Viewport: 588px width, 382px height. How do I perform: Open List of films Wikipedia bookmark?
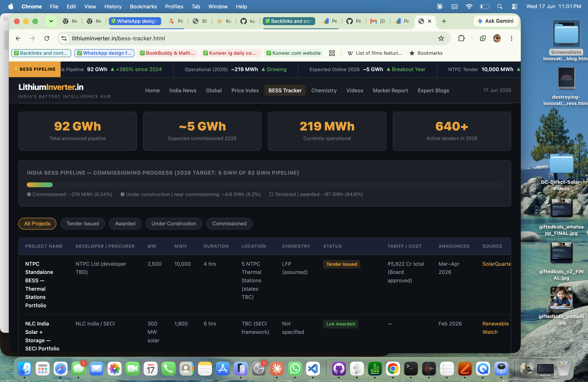coord(375,53)
